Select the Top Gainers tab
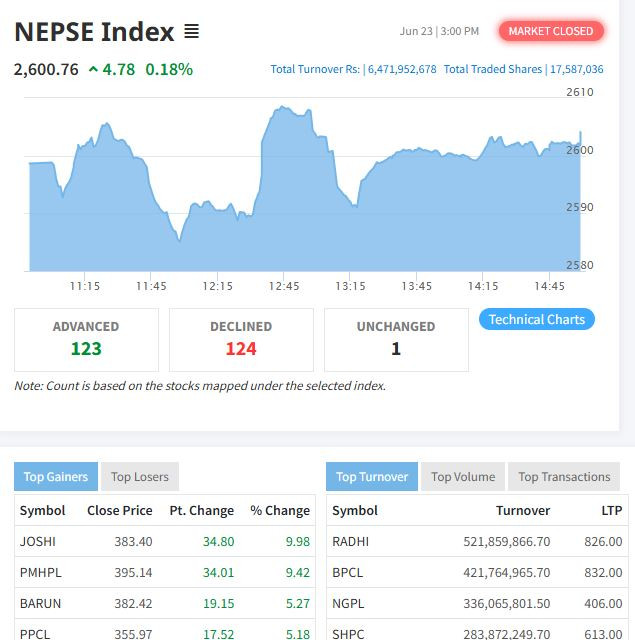This screenshot has width=635, height=640. pyautogui.click(x=56, y=477)
